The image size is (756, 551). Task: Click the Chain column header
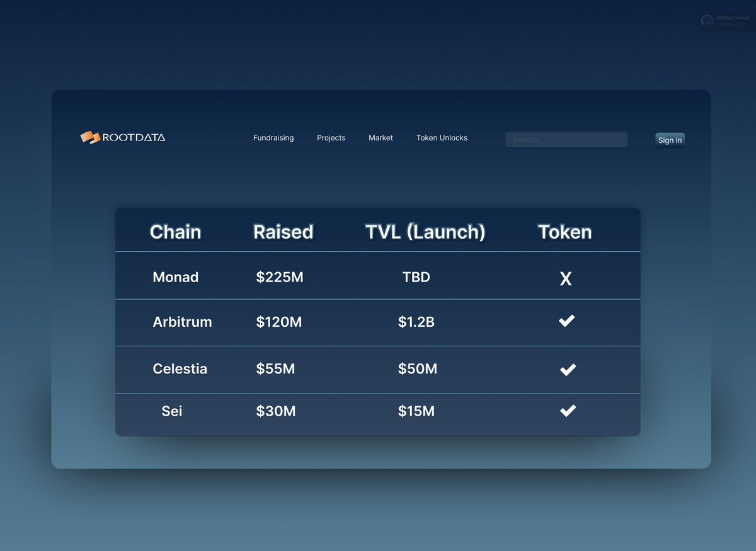pos(176,232)
